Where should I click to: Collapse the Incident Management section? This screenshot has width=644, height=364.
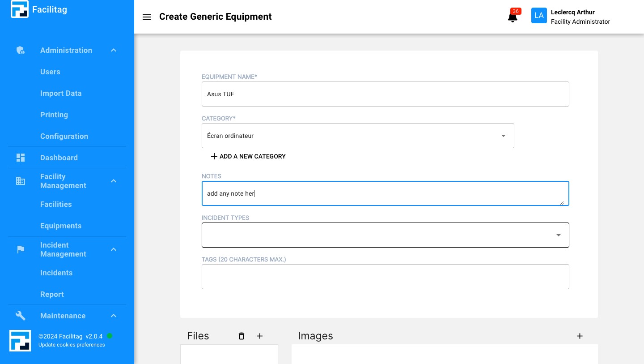(x=114, y=249)
